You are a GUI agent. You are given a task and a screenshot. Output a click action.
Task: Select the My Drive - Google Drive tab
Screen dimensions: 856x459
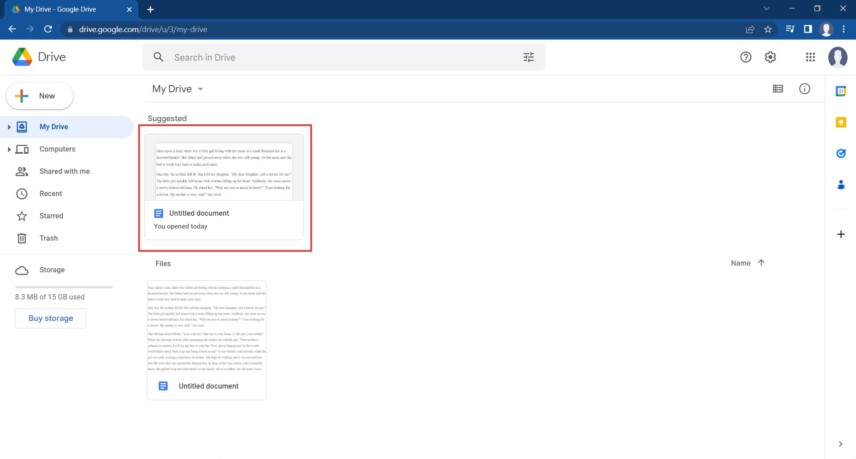click(69, 9)
